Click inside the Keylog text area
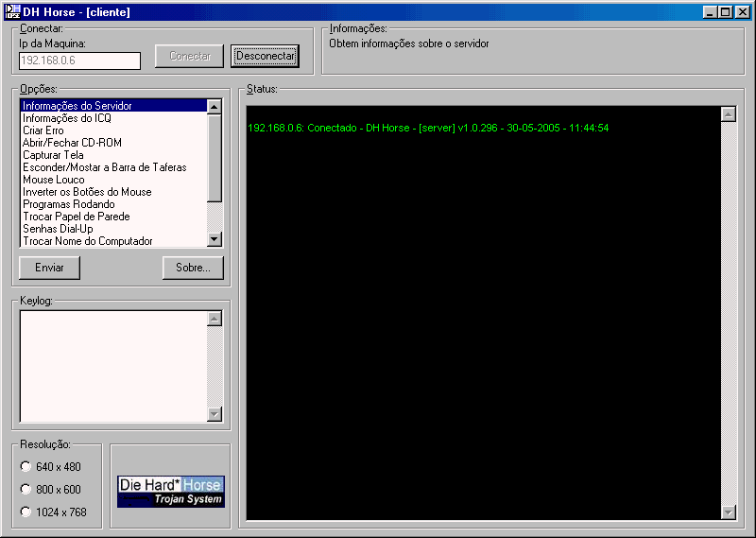 click(112, 365)
